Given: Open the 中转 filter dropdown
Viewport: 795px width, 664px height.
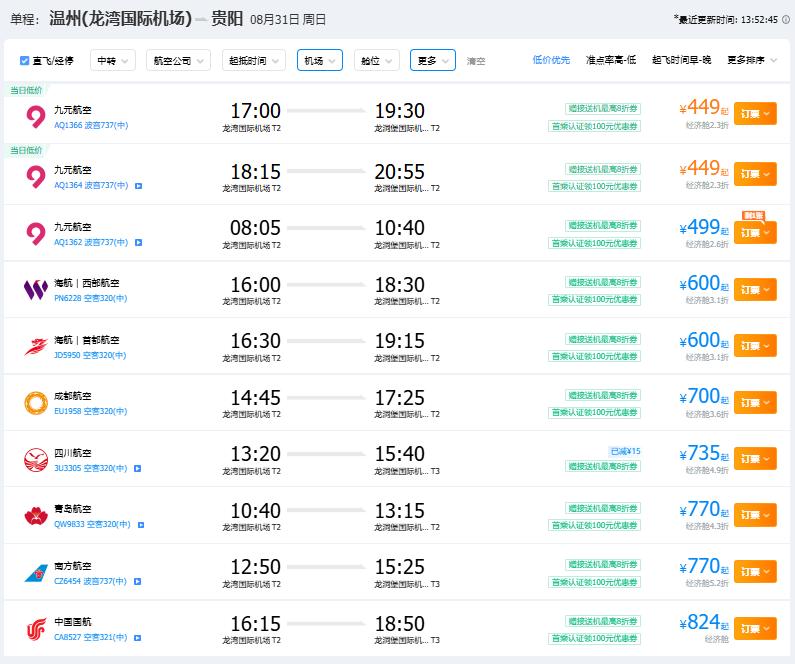Looking at the screenshot, I should click(113, 61).
